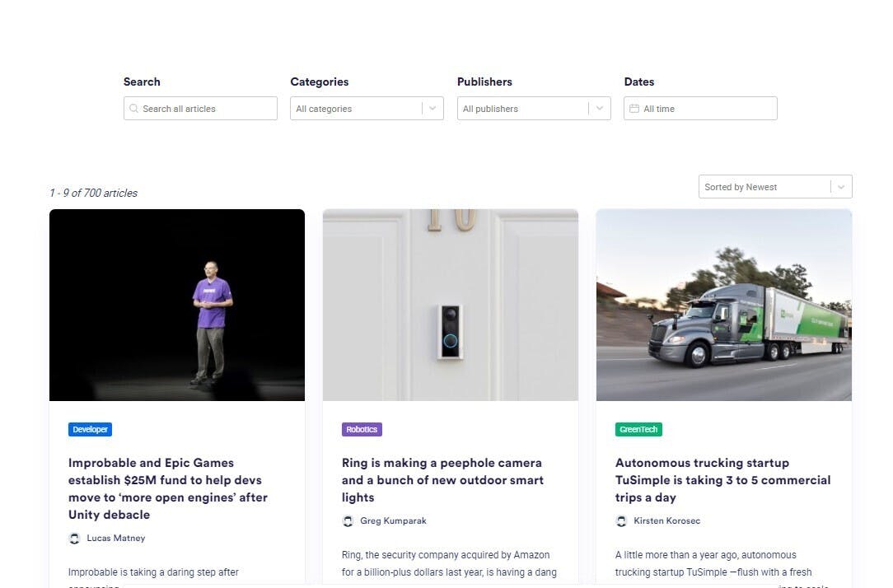Click Kirsten Korosec's author avatar icon
The image size is (893, 588).
621,520
